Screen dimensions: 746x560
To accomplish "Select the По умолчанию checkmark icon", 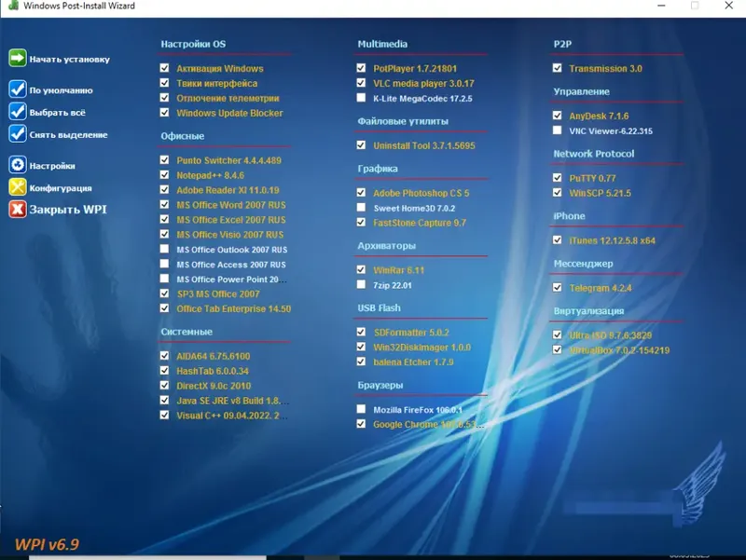I will coord(18,89).
